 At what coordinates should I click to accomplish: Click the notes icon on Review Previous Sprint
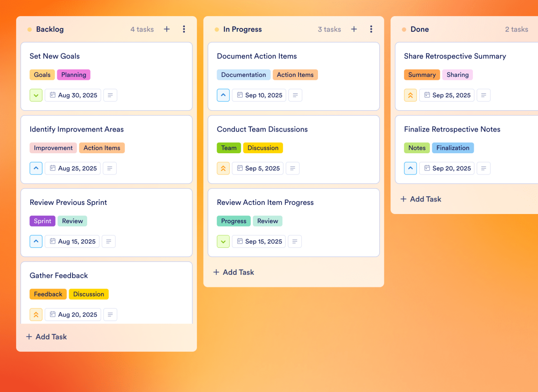click(108, 241)
